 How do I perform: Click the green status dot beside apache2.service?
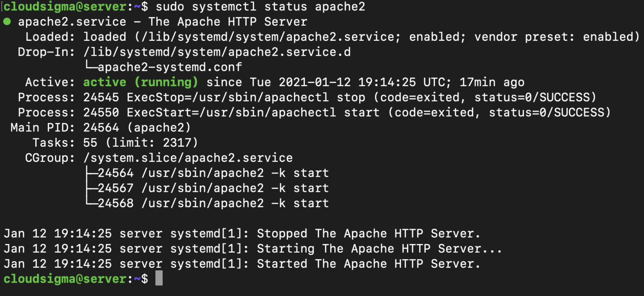coord(6,22)
